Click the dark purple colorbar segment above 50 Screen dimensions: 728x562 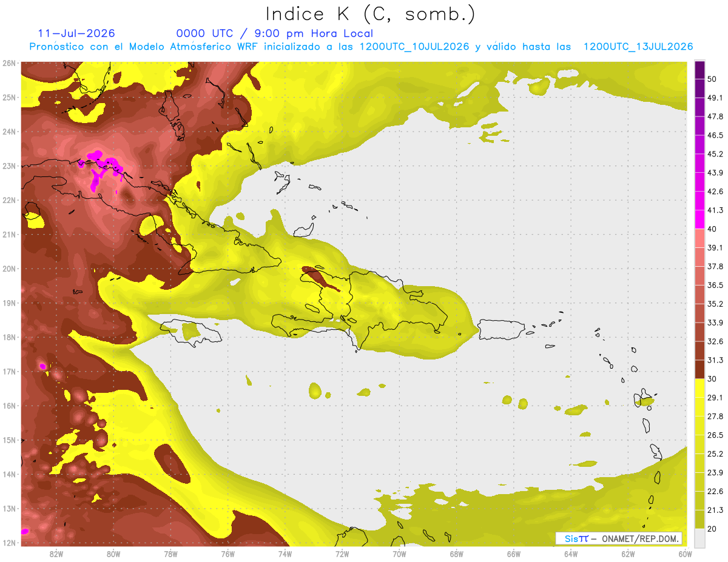pos(699,70)
